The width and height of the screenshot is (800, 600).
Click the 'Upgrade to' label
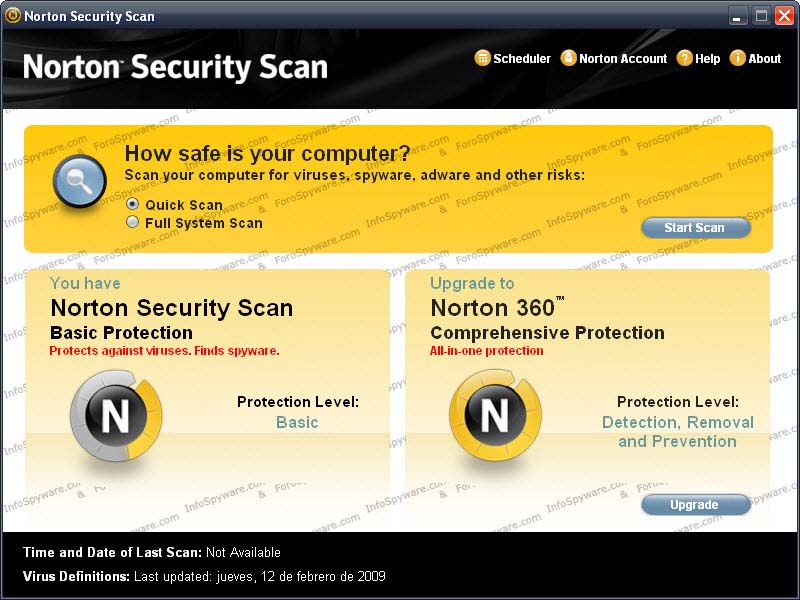(472, 284)
